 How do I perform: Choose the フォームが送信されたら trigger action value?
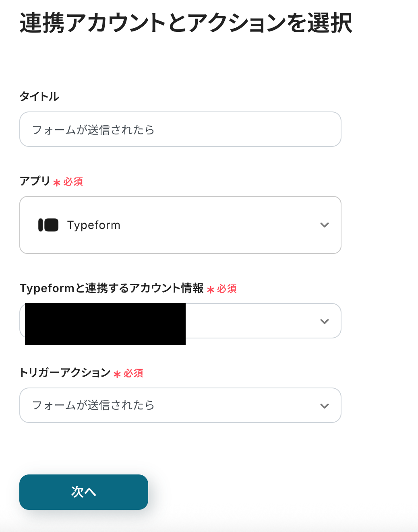[93, 405]
